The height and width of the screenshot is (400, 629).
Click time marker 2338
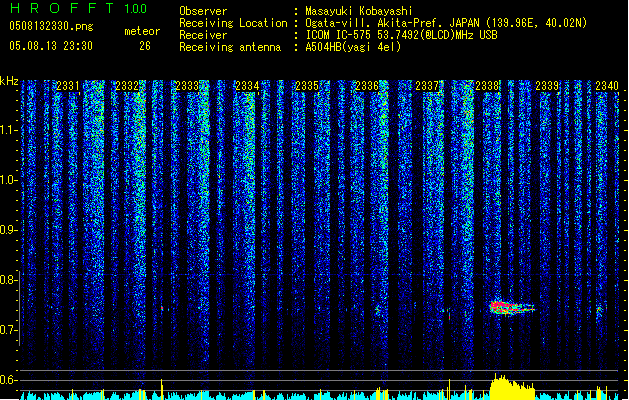click(487, 86)
